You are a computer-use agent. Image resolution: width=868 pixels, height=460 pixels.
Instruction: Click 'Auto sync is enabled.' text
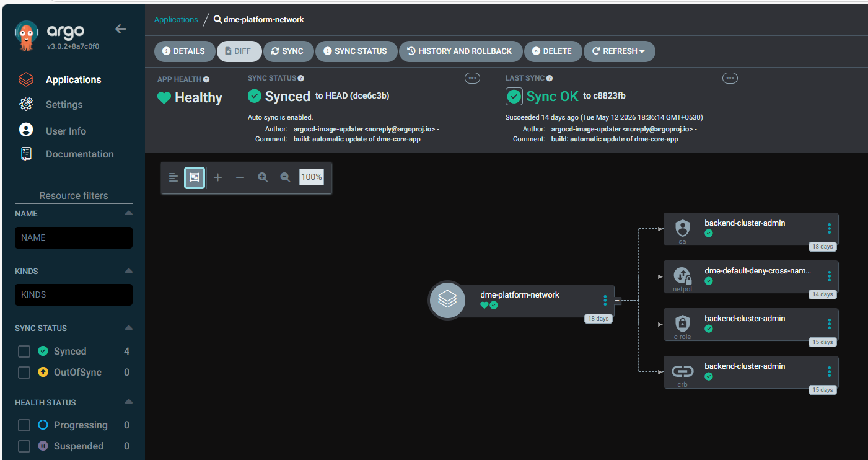pos(280,117)
